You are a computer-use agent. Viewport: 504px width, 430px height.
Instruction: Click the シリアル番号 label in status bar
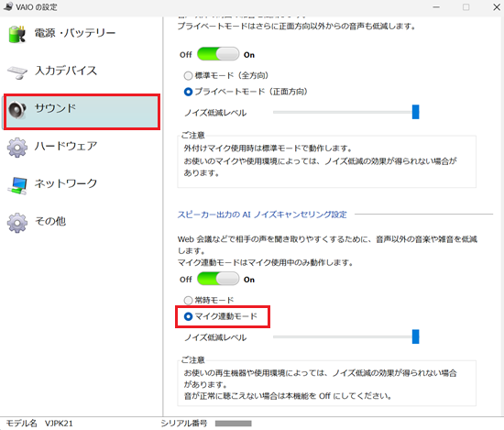[184, 424]
